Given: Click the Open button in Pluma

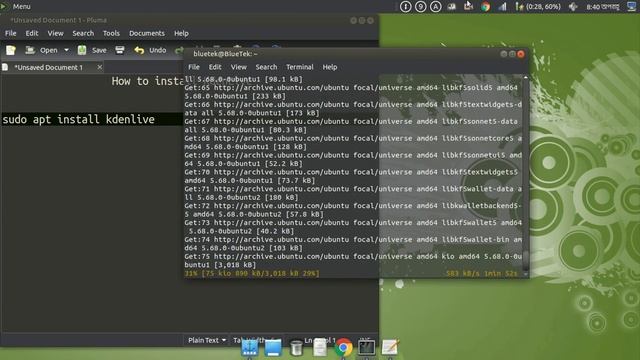Looking at the screenshot, I should (x=42, y=50).
